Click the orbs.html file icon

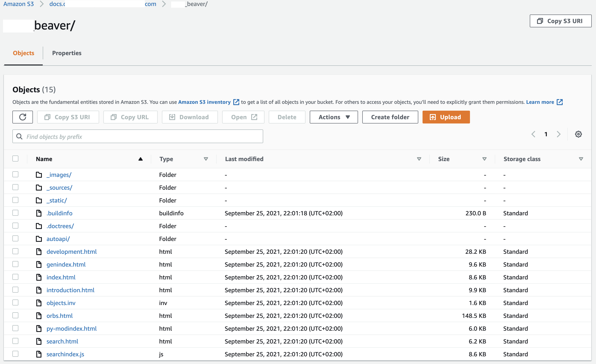(39, 316)
